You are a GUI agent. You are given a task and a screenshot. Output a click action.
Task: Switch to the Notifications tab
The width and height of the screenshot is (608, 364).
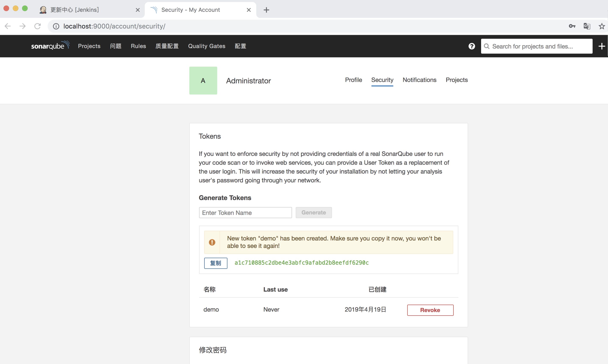[419, 80]
